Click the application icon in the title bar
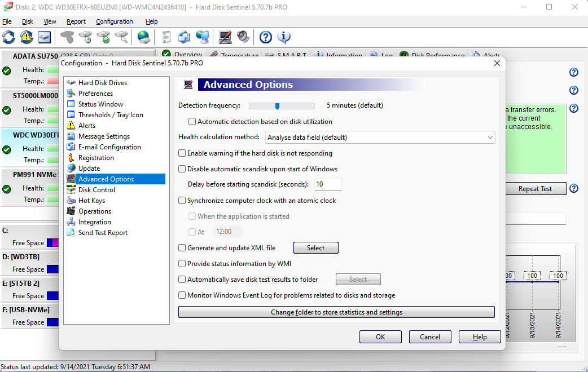Viewport: 588px width, 372px height. [x=8, y=7]
